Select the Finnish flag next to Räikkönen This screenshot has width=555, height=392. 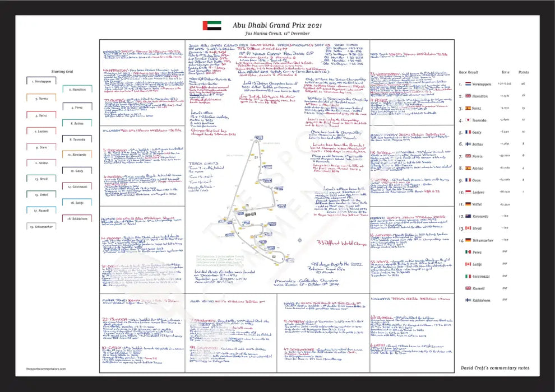click(468, 300)
